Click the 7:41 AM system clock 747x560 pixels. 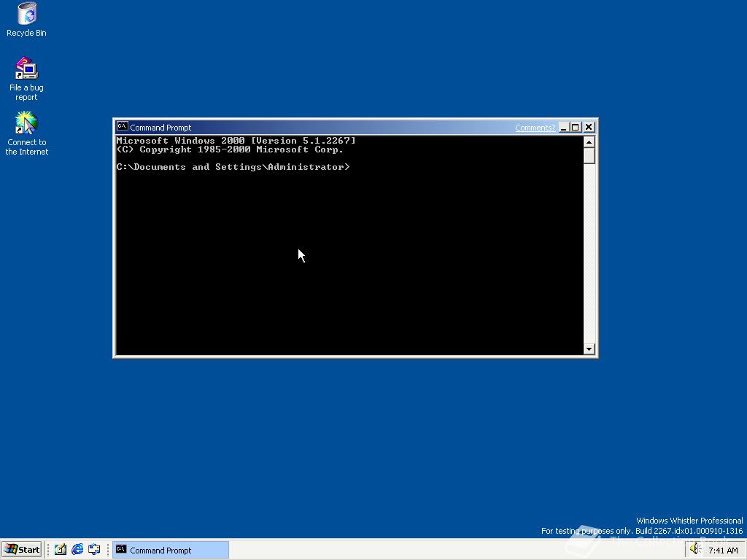[x=723, y=551]
